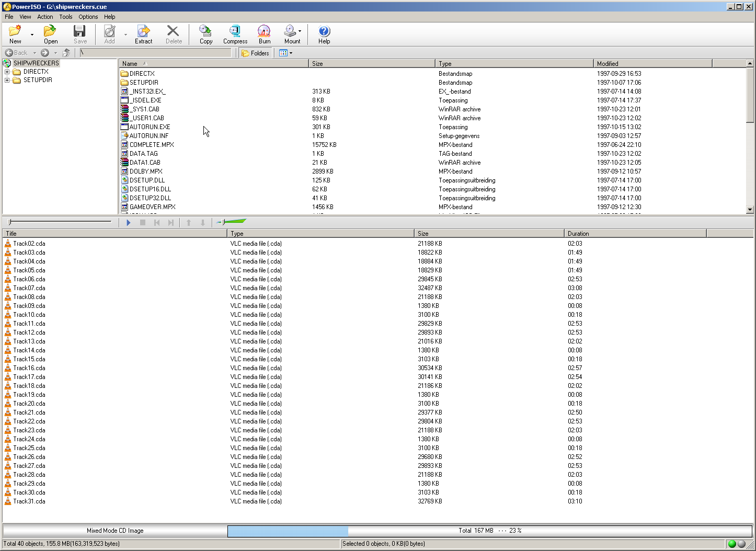Stop audio playback
This screenshot has width=756, height=551.
tap(143, 223)
